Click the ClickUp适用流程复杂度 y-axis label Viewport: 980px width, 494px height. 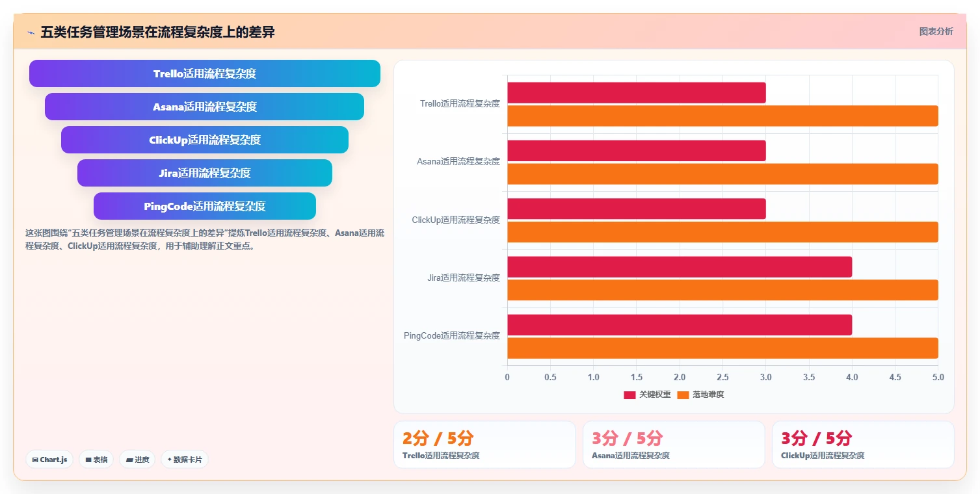[x=456, y=220]
